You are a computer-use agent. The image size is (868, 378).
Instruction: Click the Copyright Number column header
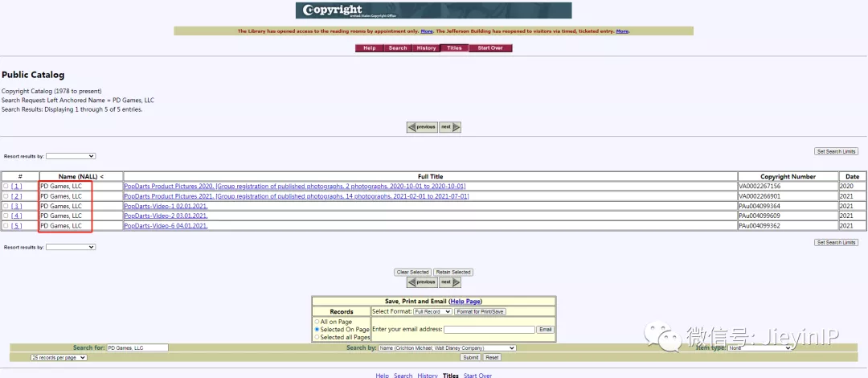(x=788, y=176)
